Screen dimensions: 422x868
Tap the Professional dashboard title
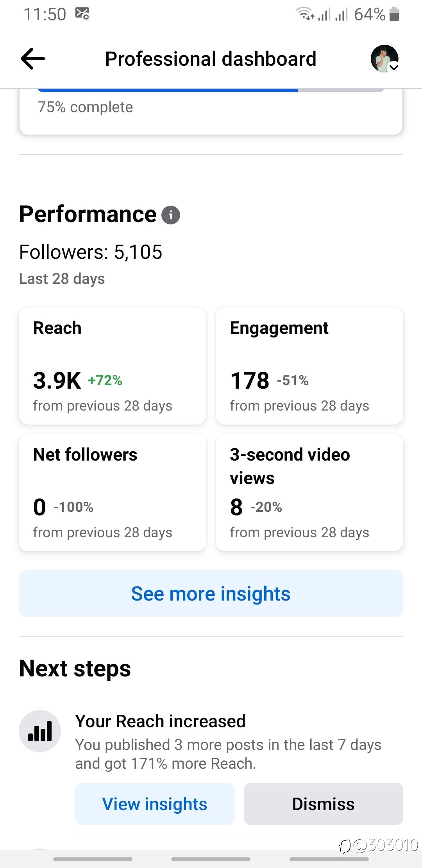pos(211,59)
